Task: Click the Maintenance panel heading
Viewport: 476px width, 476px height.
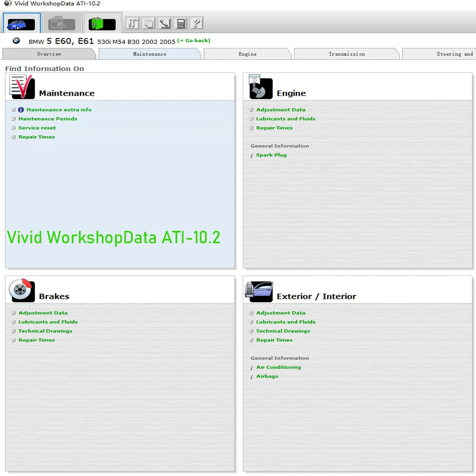Action: click(67, 93)
